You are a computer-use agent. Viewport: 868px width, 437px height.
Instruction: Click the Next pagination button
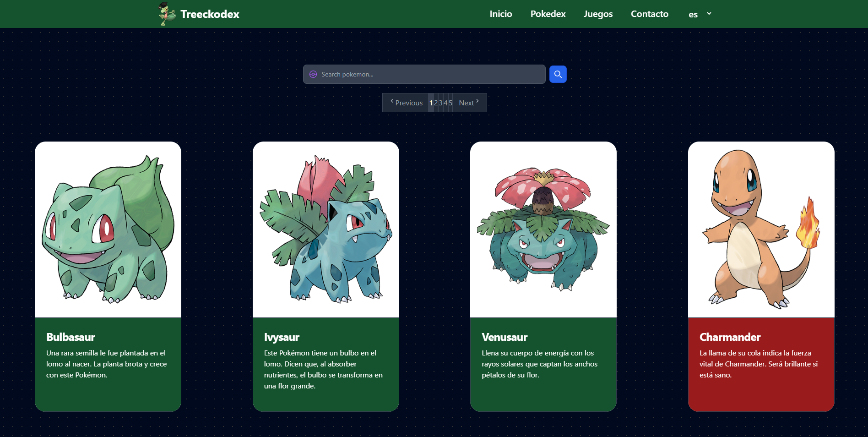(x=469, y=103)
